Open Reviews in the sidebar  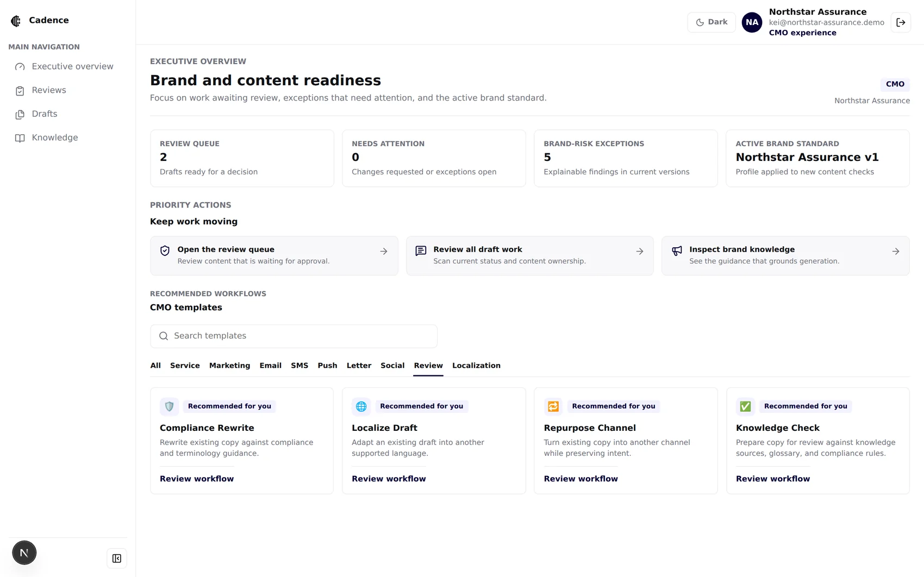click(x=68, y=90)
